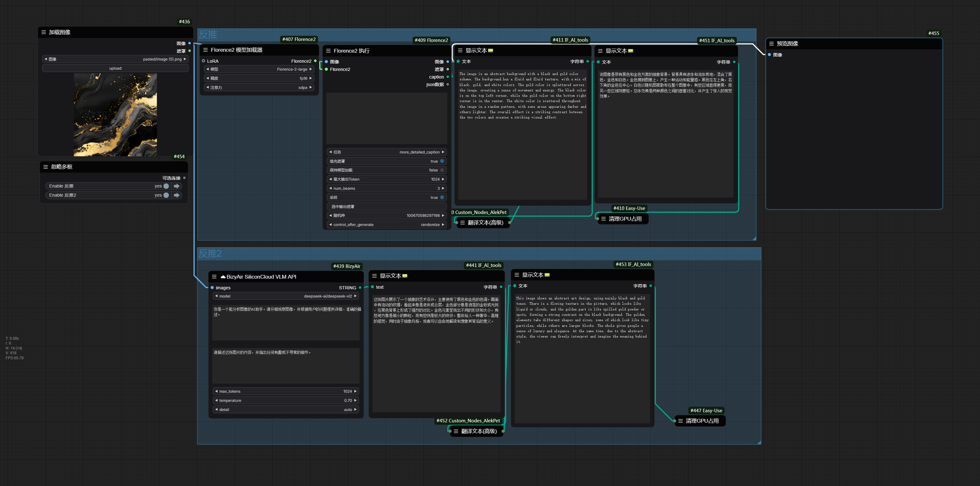Click the menu icon on 预览图像 node
The height and width of the screenshot is (486, 980).
point(771,44)
